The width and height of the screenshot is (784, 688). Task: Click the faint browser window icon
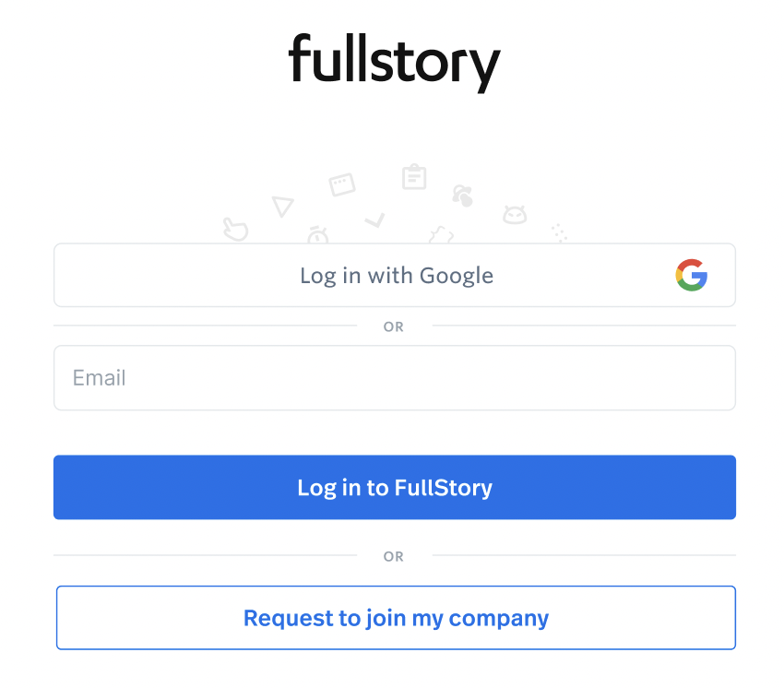point(342,184)
